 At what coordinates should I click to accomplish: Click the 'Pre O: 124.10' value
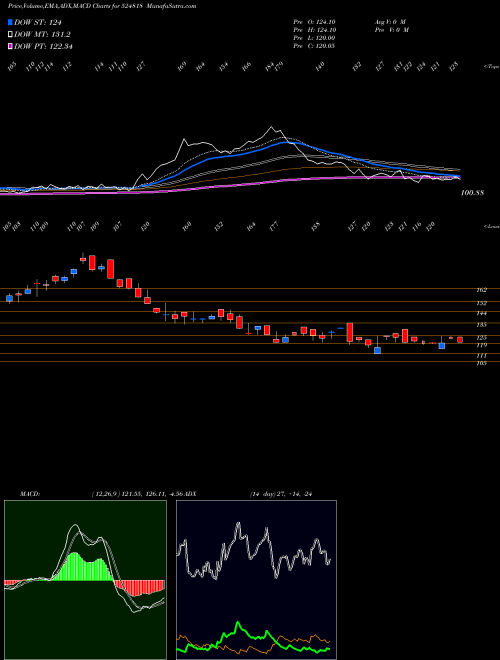tap(314, 22)
